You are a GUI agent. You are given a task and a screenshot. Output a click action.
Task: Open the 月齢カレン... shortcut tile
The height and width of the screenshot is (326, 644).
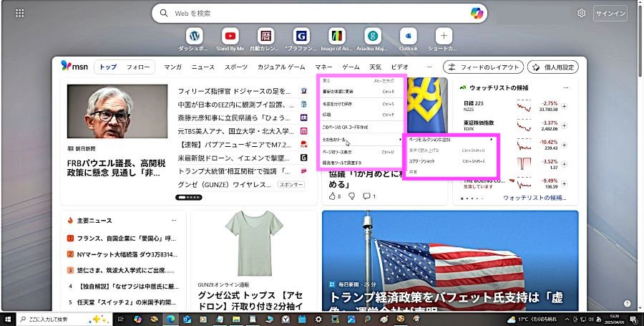pos(265,36)
